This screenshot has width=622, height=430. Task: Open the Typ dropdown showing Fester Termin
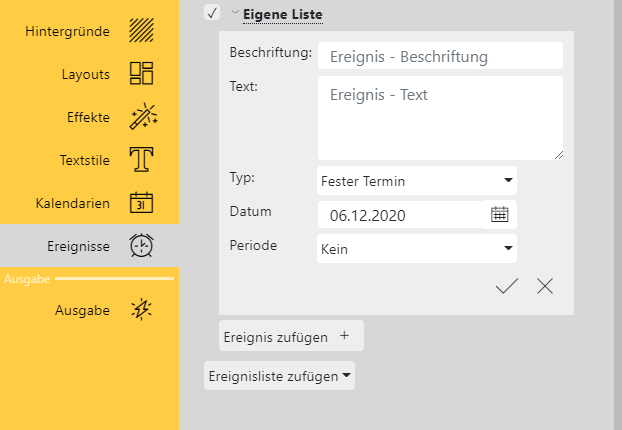tap(416, 181)
